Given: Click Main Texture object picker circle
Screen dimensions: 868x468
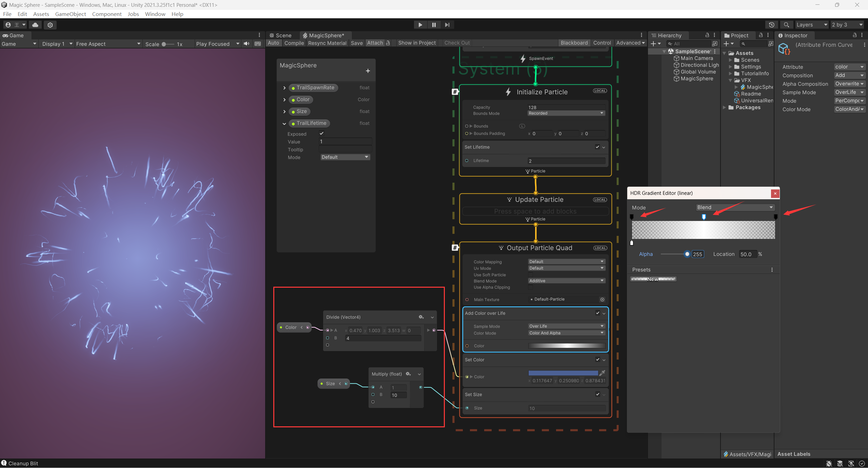Looking at the screenshot, I should coord(602,299).
